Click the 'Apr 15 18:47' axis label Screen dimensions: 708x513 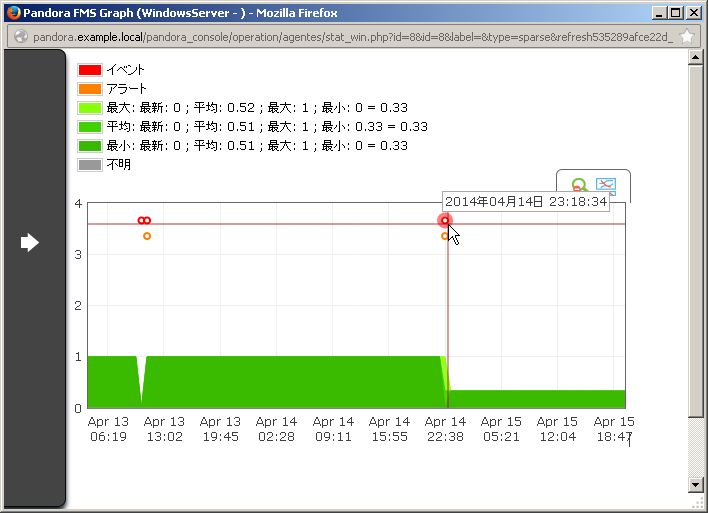[614, 429]
